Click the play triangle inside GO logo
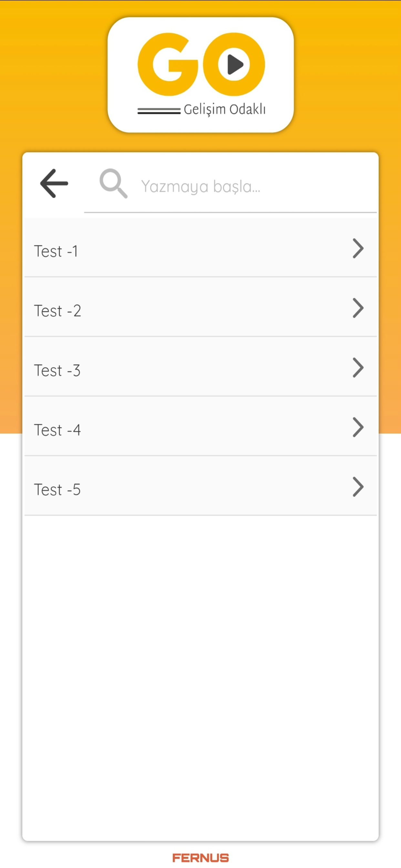The width and height of the screenshot is (401, 868). point(235,64)
